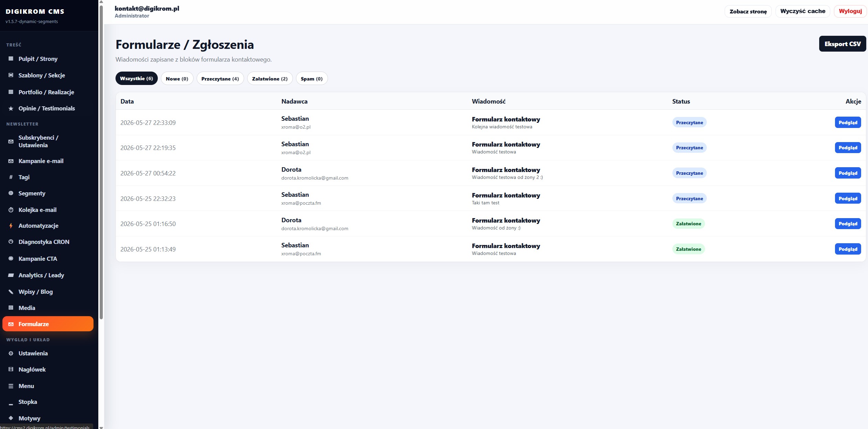Screen dimensions: 868x429
Task: Click the Szablony / Sekcje sidebar icon
Action: tap(11, 75)
